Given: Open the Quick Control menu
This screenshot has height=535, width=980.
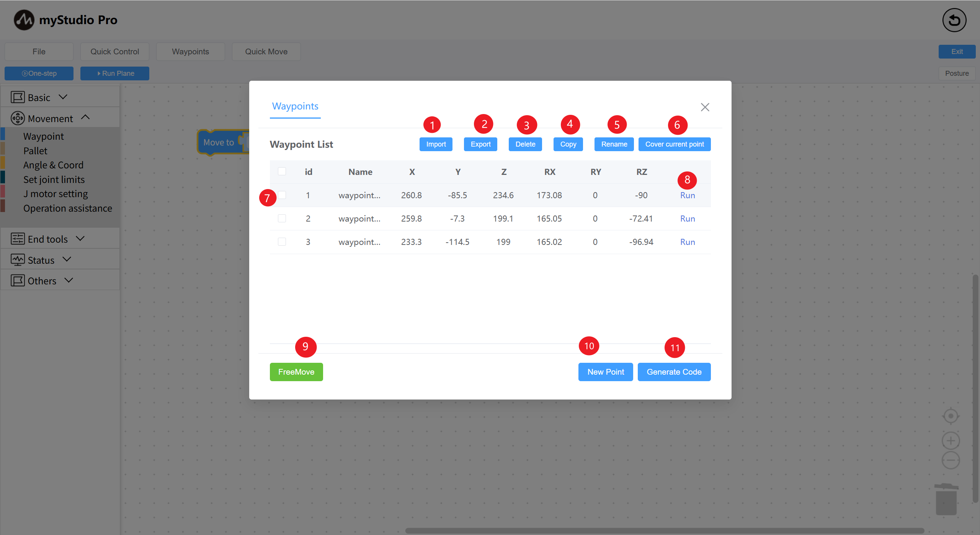Looking at the screenshot, I should (x=114, y=52).
